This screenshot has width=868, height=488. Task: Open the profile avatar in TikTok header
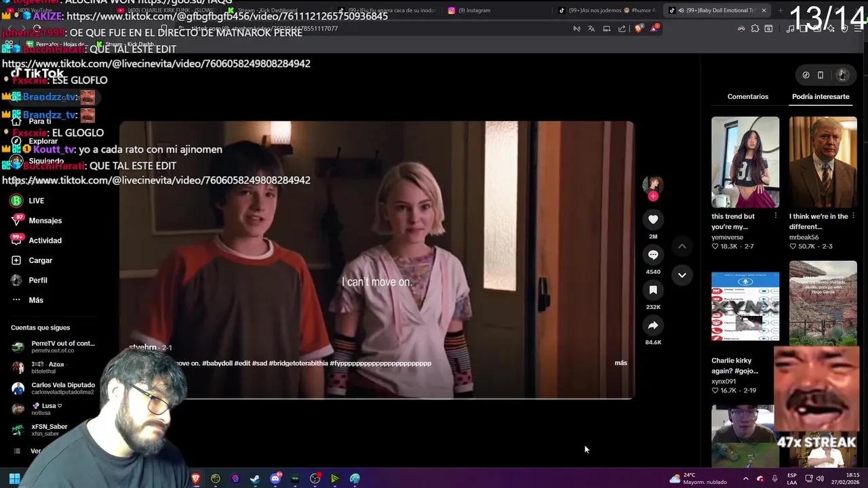point(843,75)
